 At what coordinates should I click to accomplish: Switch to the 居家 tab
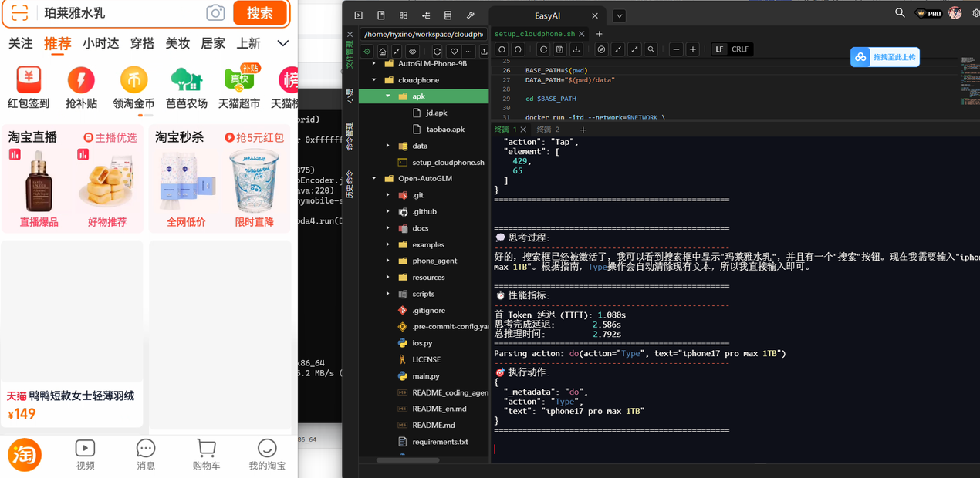pos(213,43)
